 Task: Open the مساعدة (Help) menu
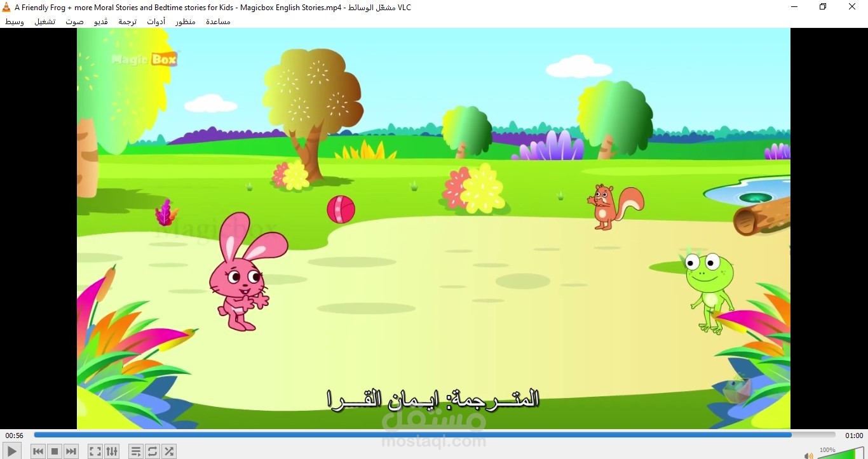(x=218, y=22)
